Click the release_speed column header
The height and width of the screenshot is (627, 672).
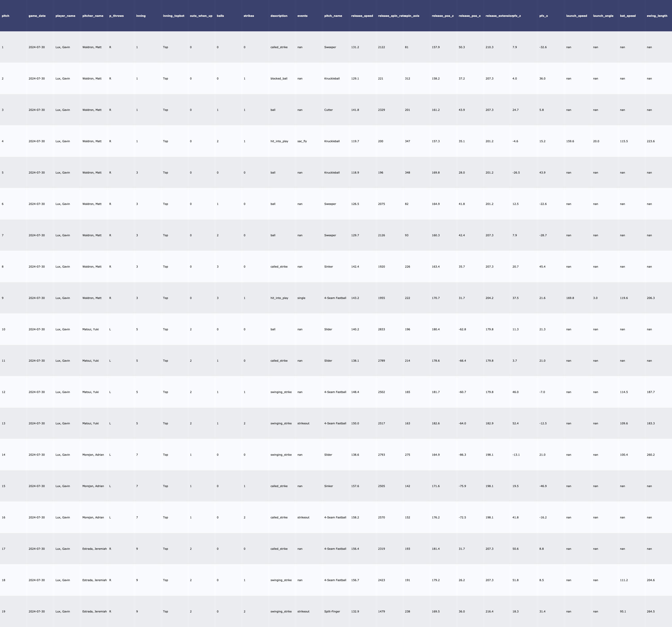tap(362, 16)
